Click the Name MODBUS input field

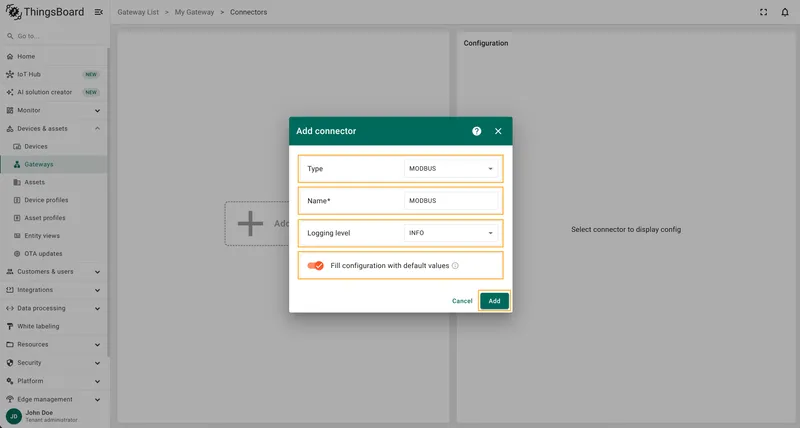coord(451,200)
